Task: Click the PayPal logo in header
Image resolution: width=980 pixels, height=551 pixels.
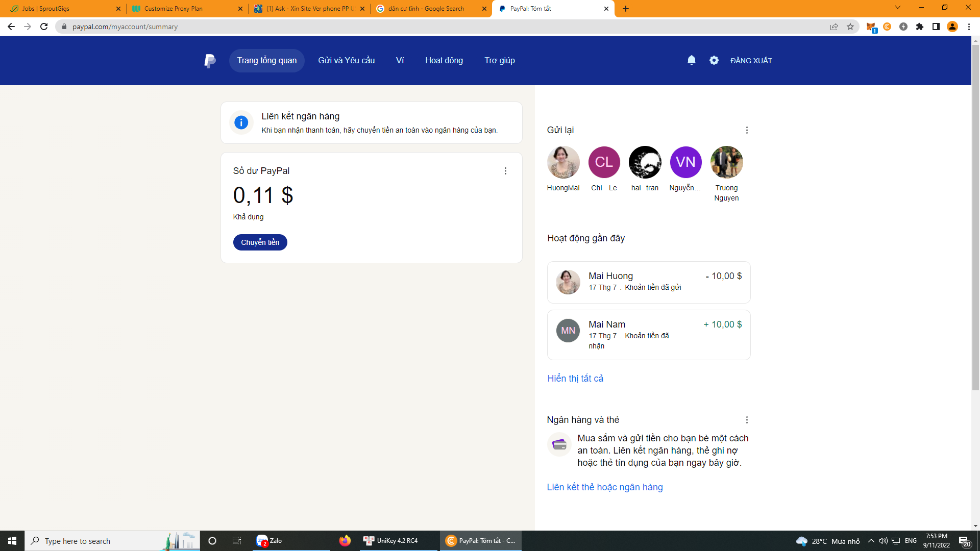Action: tap(210, 61)
